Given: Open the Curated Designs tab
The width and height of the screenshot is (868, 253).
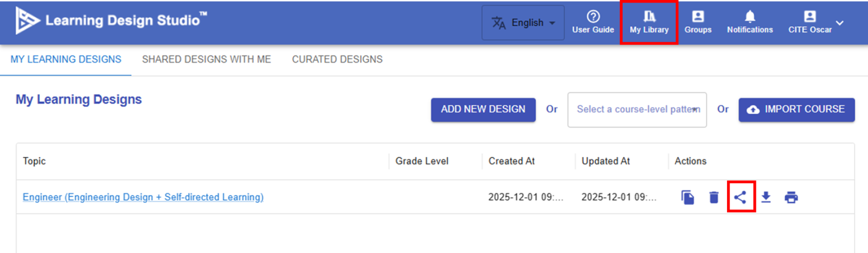Looking at the screenshot, I should (337, 59).
